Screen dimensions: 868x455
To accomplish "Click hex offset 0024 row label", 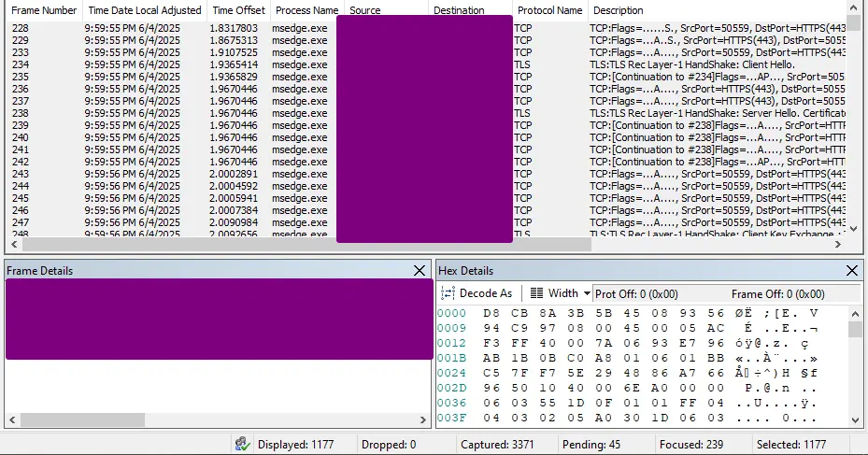I will point(451,373).
